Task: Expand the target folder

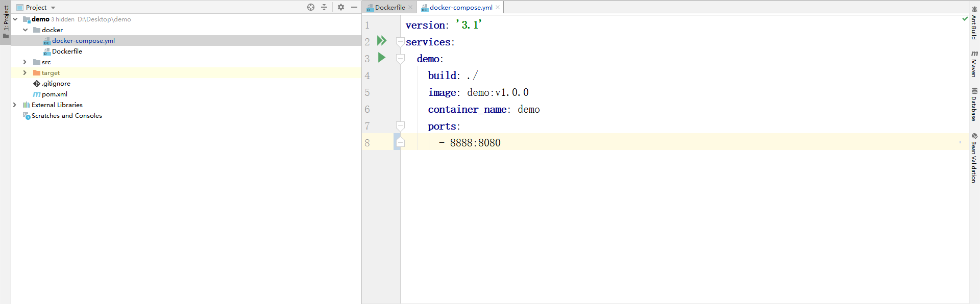Action: click(24, 73)
